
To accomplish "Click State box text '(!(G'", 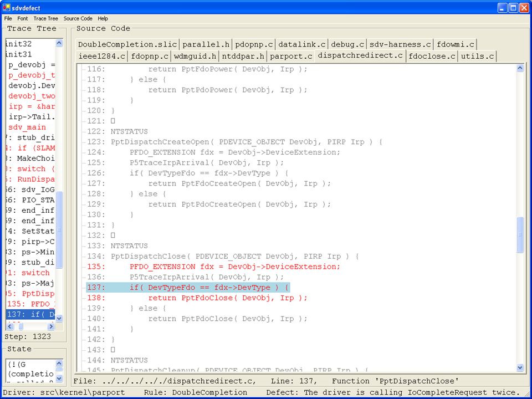I will 17,365.
